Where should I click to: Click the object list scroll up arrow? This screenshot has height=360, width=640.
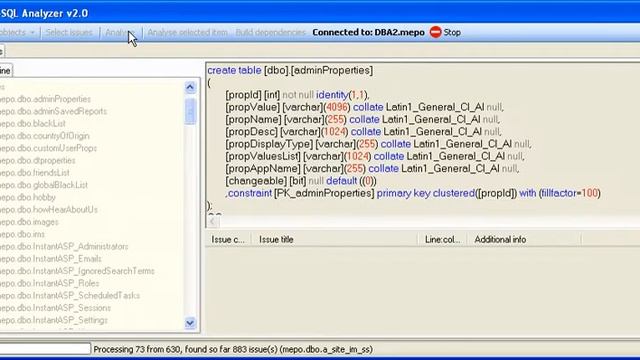pyautogui.click(x=190, y=87)
